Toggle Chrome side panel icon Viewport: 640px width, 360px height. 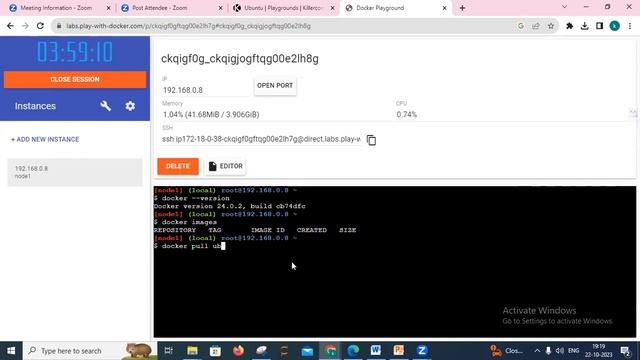[599, 26]
